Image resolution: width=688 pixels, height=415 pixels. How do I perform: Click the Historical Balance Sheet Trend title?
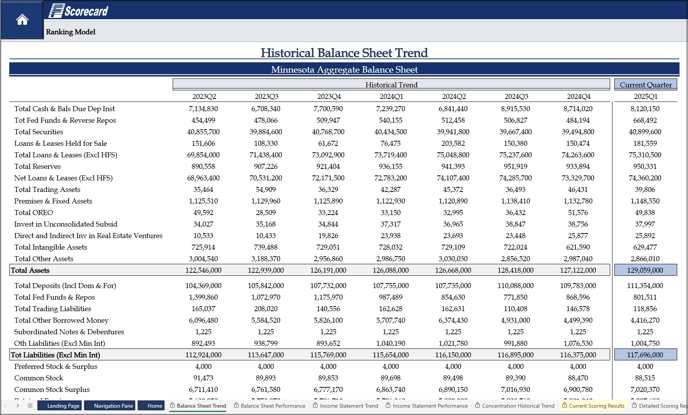[x=344, y=53]
